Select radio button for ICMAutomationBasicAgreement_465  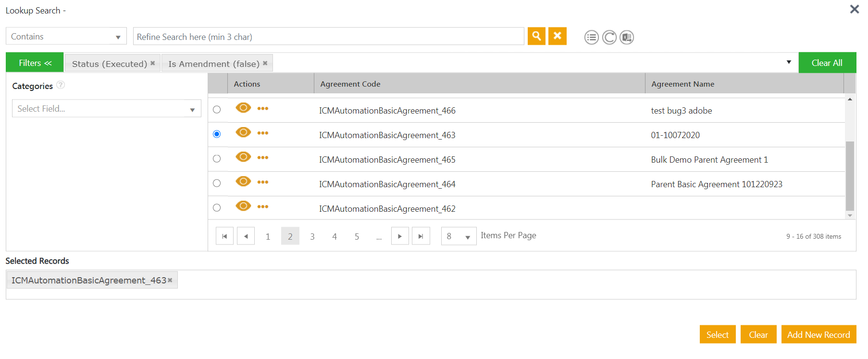coord(217,159)
